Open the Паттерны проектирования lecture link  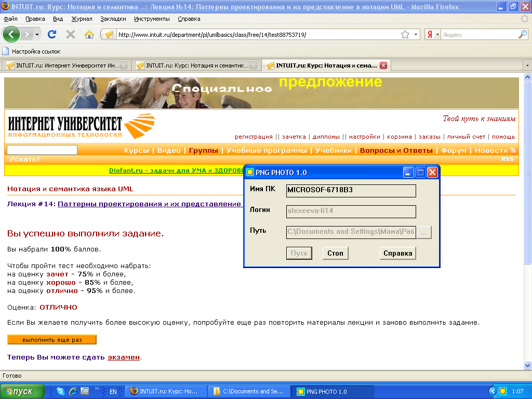coord(149,204)
